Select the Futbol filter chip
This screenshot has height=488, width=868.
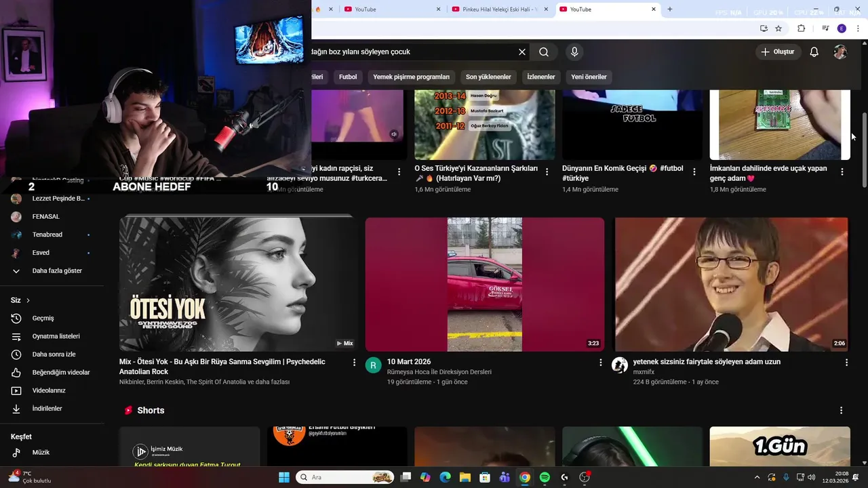tap(348, 77)
